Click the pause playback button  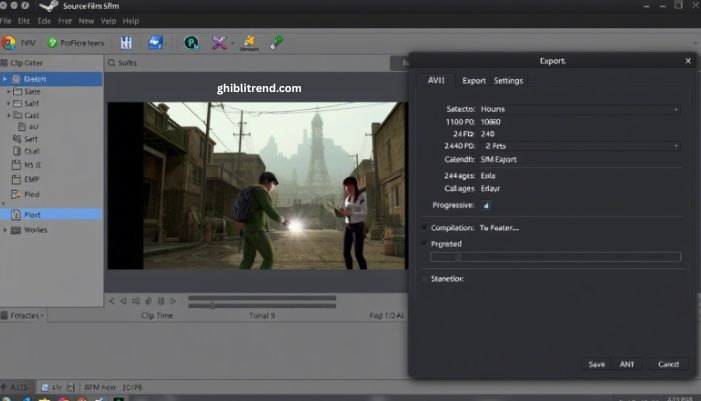[x=161, y=301]
